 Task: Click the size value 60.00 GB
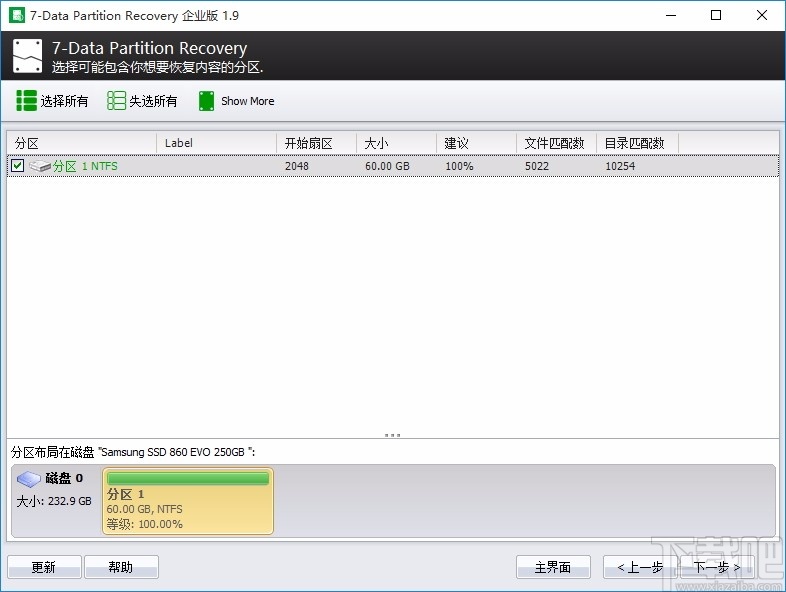pyautogui.click(x=387, y=166)
